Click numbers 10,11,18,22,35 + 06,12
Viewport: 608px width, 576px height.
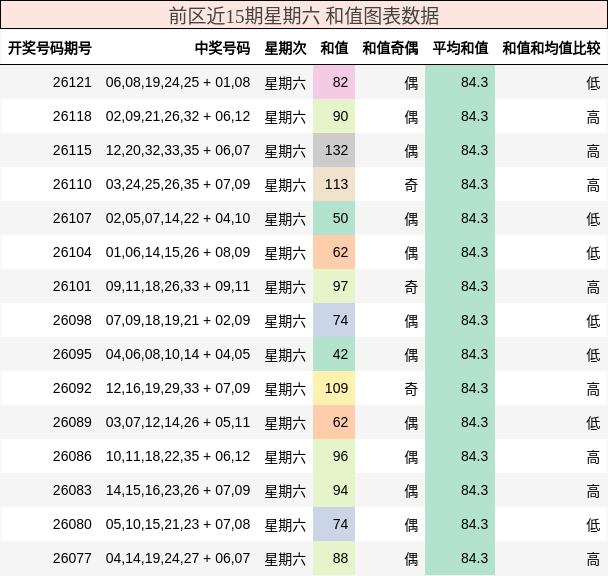click(x=178, y=457)
